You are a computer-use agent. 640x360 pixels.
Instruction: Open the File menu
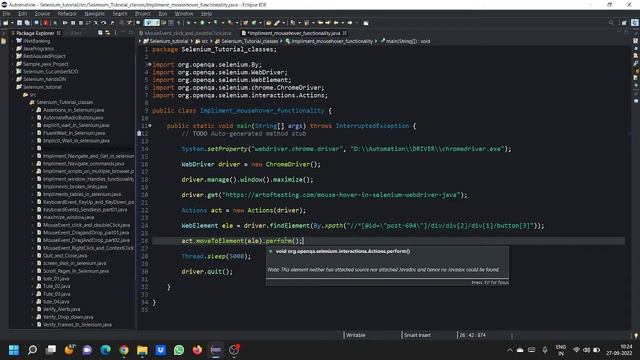(7, 13)
